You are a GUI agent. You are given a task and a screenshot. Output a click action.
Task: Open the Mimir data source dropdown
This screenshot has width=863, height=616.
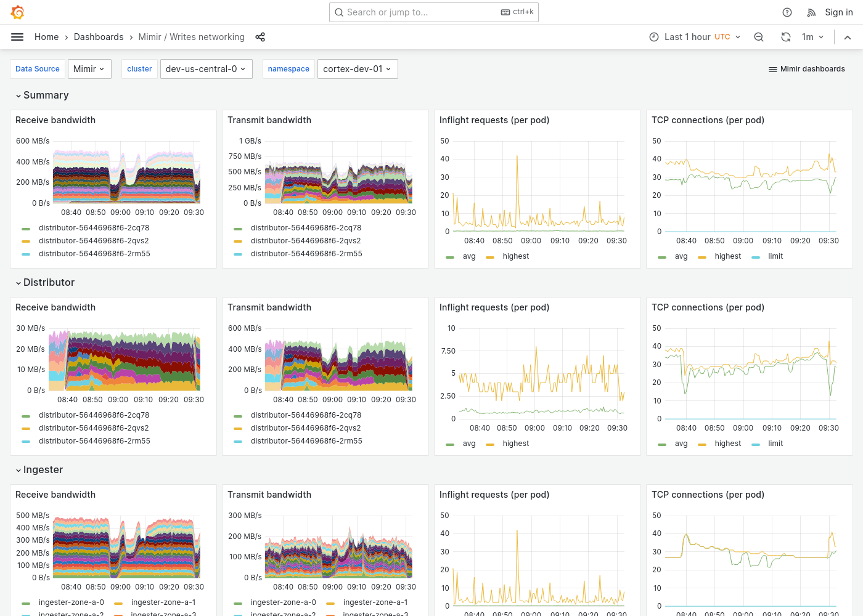coord(89,69)
